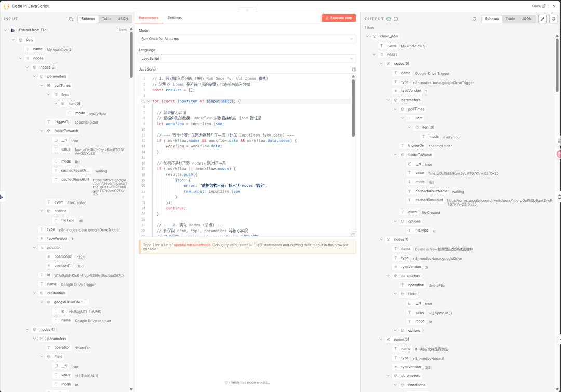Image resolution: width=561 pixels, height=392 pixels.
Task: Open the Language dropdown showing JavaScript
Action: [247, 59]
